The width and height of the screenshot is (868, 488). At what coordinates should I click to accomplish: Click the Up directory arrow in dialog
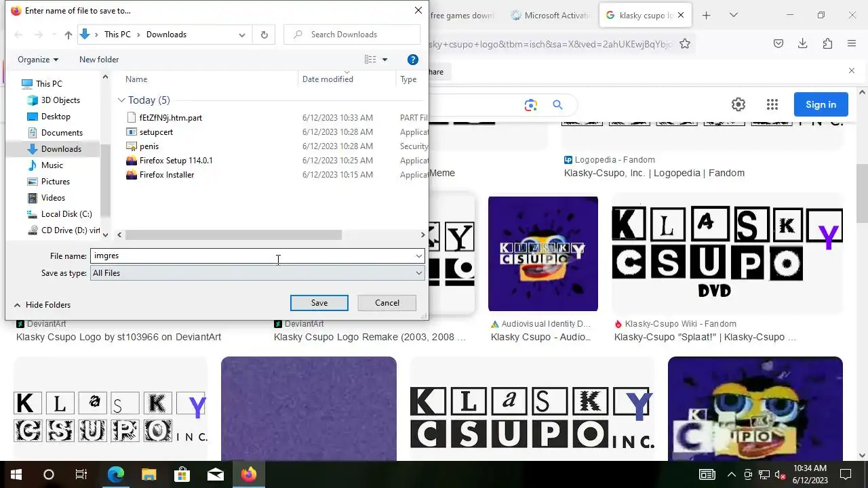68,35
